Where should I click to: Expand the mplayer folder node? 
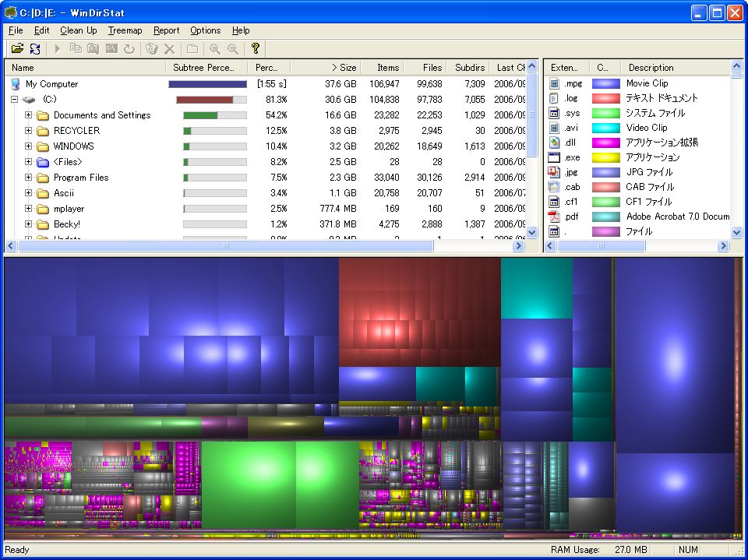[x=29, y=209]
